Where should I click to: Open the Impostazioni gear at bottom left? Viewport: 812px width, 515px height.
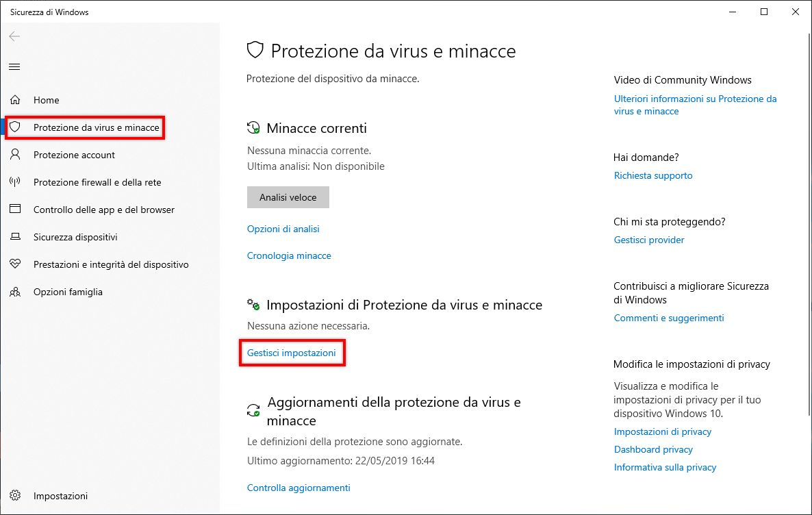[15, 495]
